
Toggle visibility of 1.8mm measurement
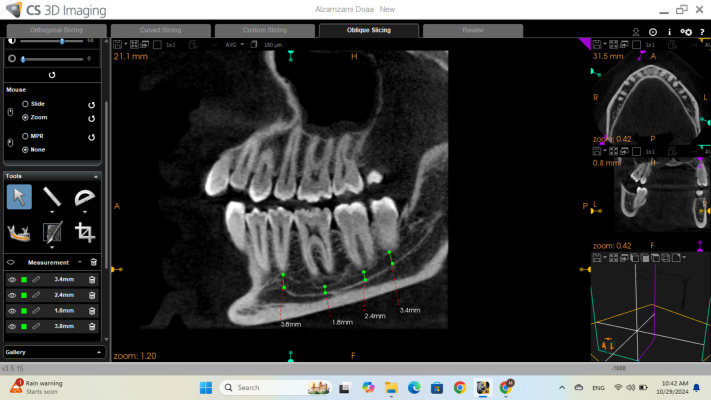pyautogui.click(x=12, y=311)
